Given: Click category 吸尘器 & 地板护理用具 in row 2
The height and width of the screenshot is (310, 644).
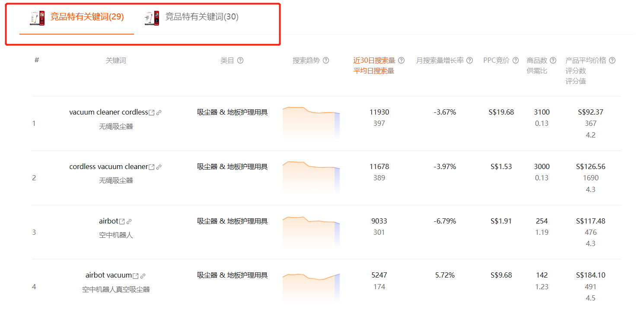Looking at the screenshot, I should coord(233,167).
